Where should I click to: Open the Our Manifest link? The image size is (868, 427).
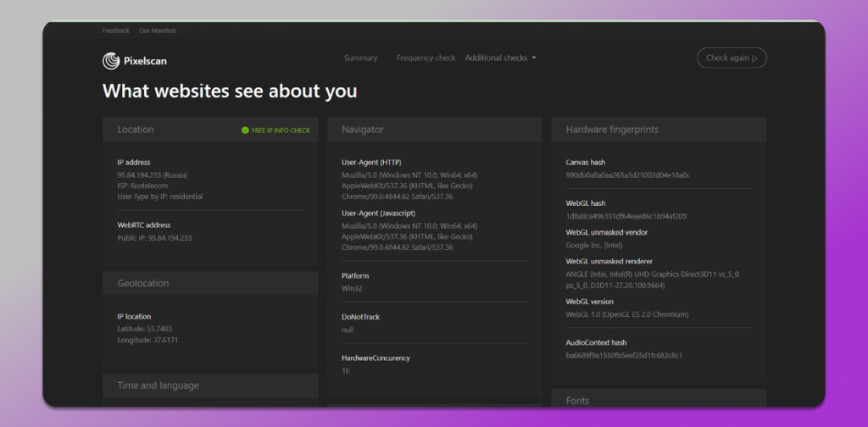click(158, 30)
